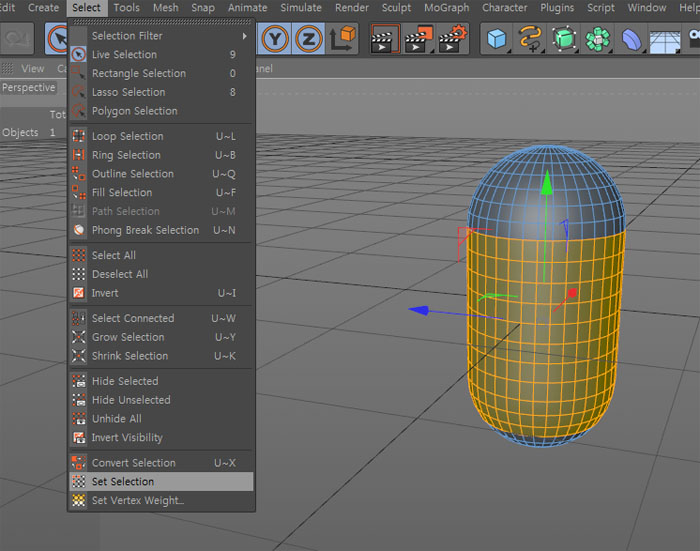The width and height of the screenshot is (700, 551).
Task: Open the viewport View menu
Action: (x=33, y=69)
